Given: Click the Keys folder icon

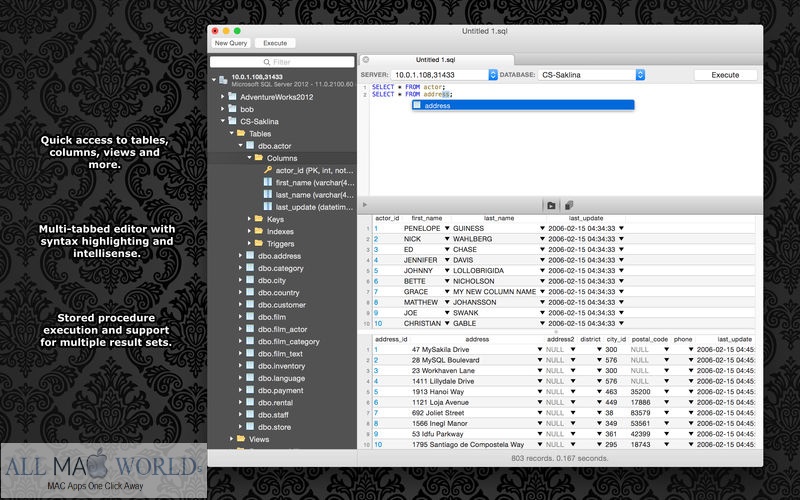Looking at the screenshot, I should tap(259, 219).
